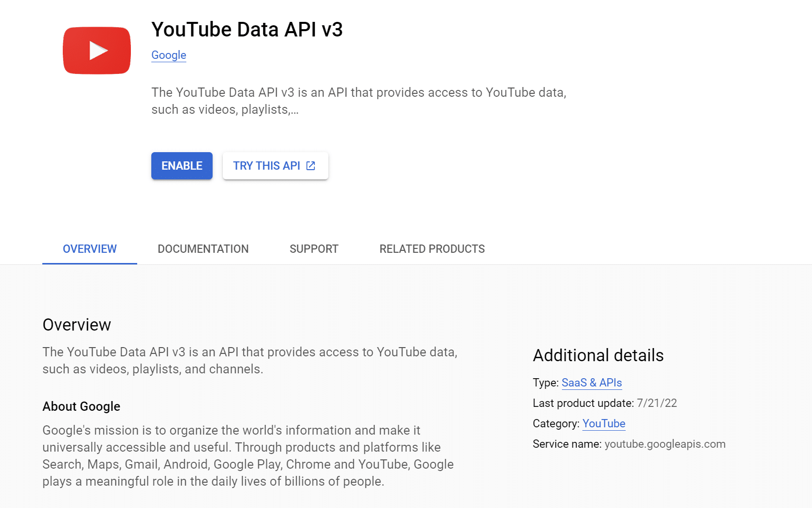Viewport: 812px width, 508px height.
Task: Click the Additional details heading
Action: 598,355
